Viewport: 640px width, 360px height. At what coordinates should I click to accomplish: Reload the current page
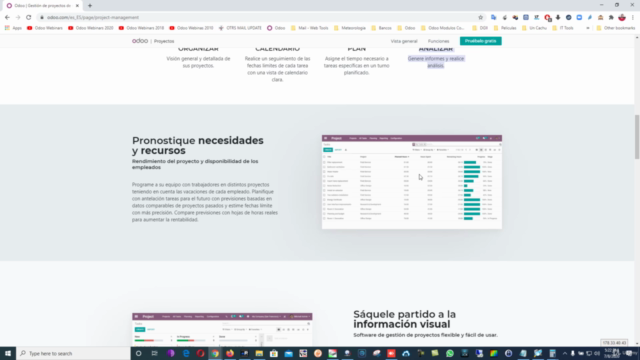pyautogui.click(x=29, y=18)
